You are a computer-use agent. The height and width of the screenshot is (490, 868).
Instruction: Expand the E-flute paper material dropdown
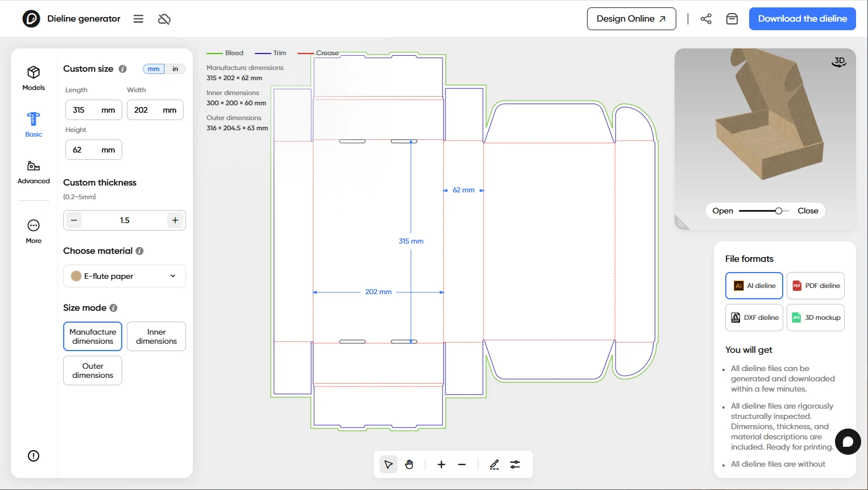click(125, 276)
